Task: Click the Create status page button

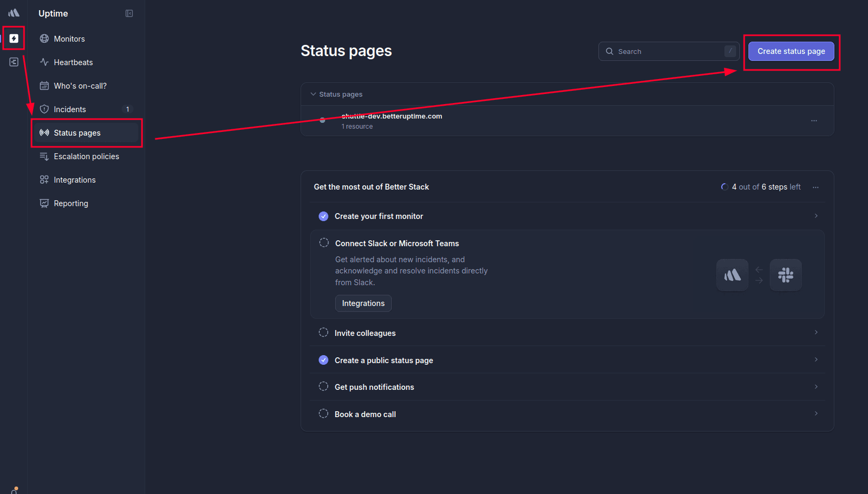Action: pos(791,51)
